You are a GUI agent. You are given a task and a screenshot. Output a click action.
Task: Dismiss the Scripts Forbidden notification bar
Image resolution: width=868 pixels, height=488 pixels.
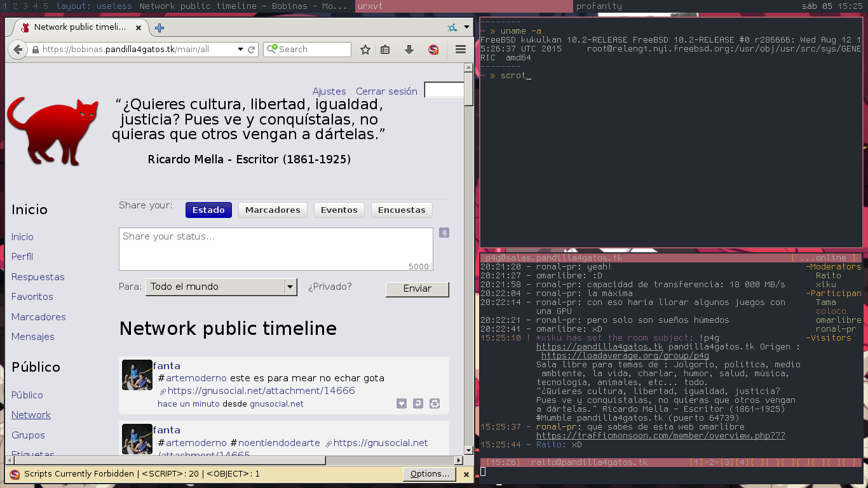pyautogui.click(x=466, y=475)
